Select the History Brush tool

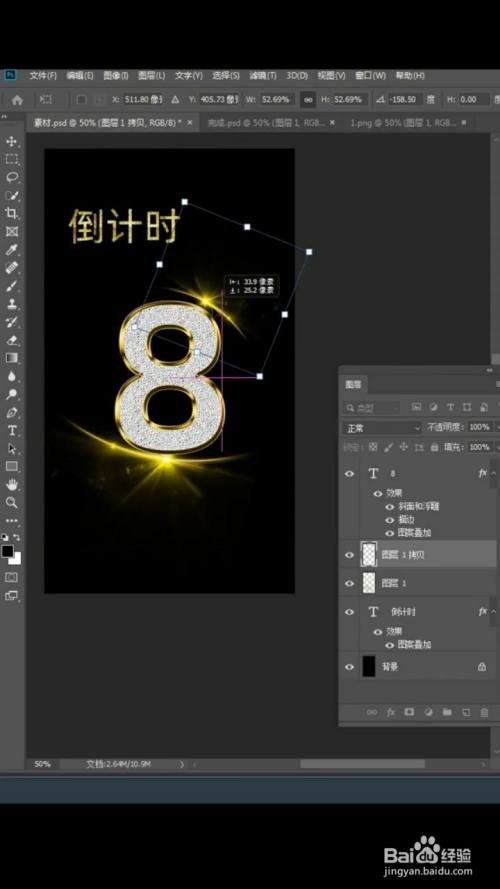(x=11, y=322)
